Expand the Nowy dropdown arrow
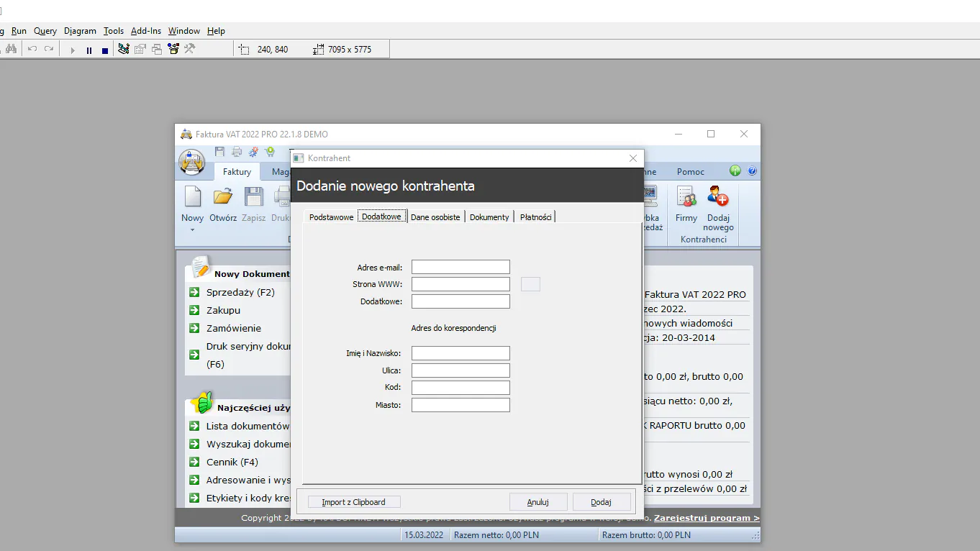This screenshot has height=551, width=980. click(x=192, y=230)
